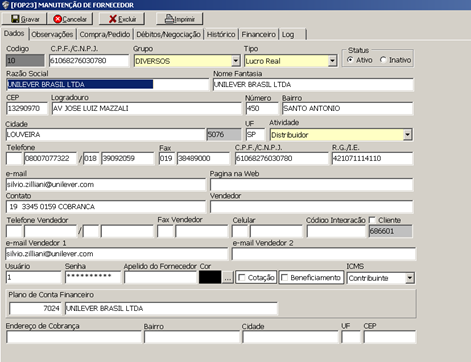Click the UF field SP

(255, 134)
